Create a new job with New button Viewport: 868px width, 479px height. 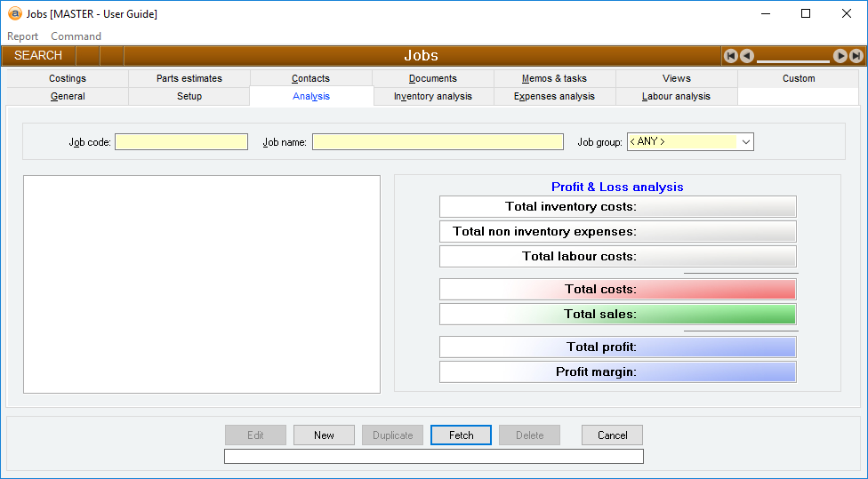click(324, 435)
